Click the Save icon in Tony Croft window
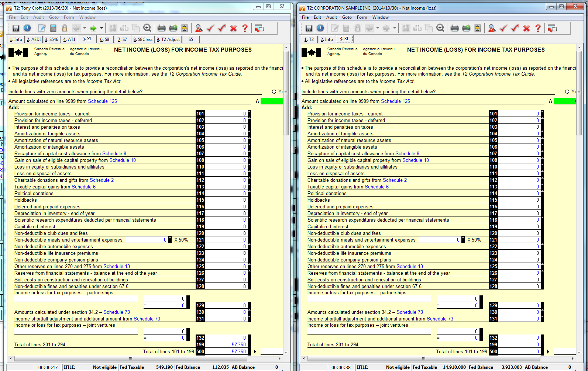Screen dimensions: 588x371 tap(16, 28)
